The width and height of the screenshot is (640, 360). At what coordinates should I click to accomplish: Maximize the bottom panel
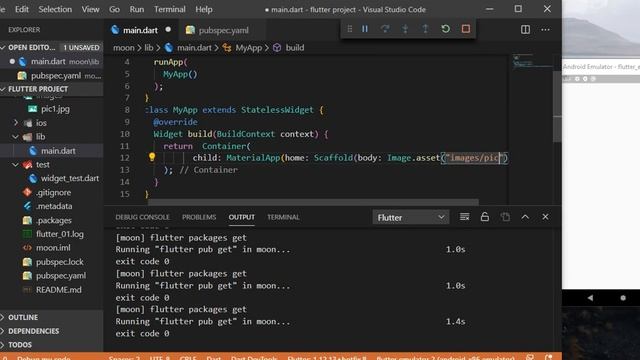click(525, 217)
